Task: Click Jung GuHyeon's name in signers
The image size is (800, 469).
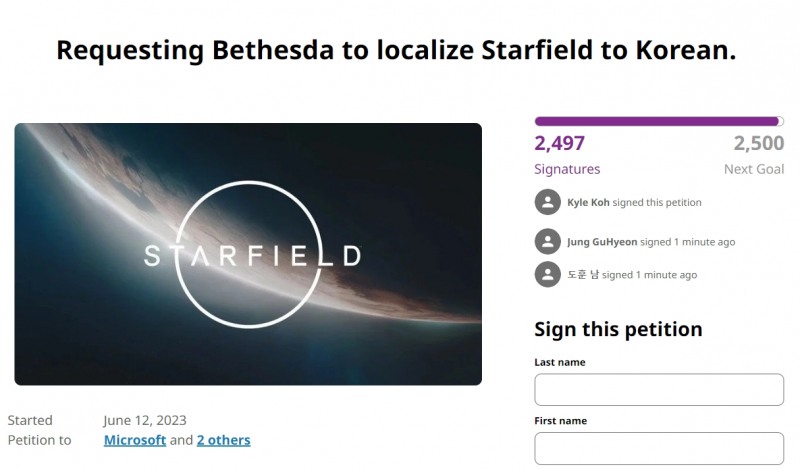Action: point(602,242)
